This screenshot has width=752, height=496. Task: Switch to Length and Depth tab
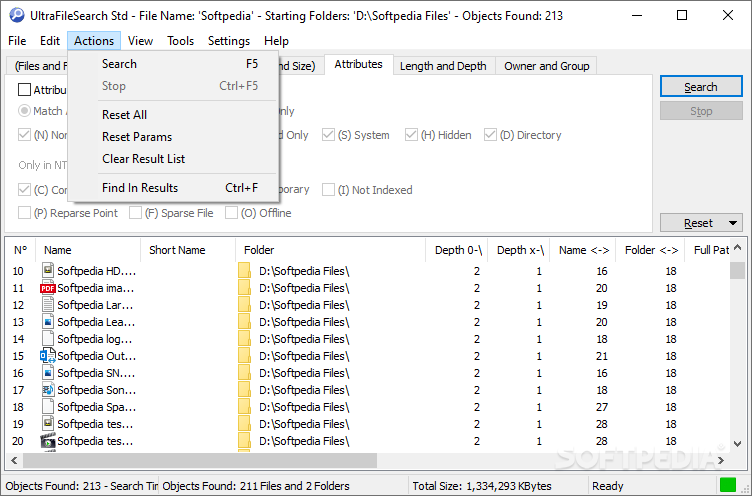[443, 66]
